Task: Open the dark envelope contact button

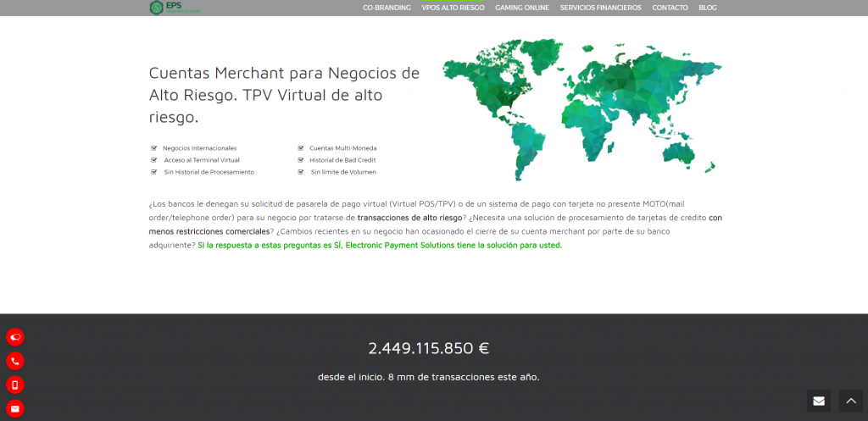Action: [819, 401]
